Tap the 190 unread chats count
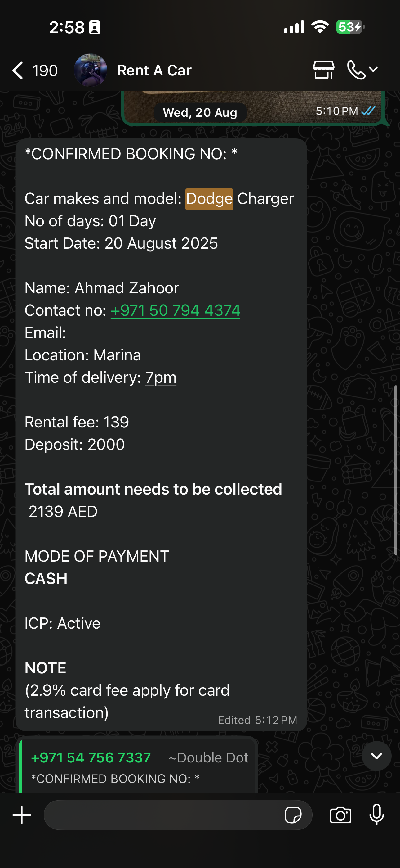Viewport: 400px width, 868px height. pos(45,71)
